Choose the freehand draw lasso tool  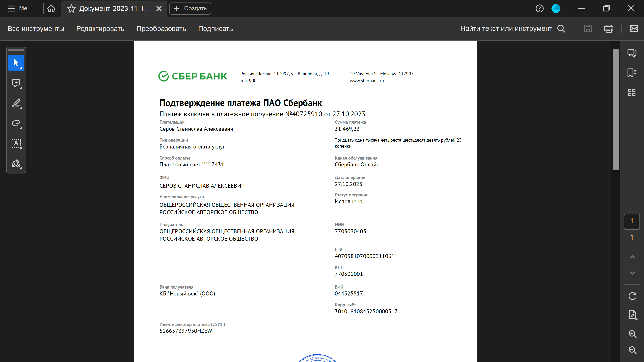(16, 123)
